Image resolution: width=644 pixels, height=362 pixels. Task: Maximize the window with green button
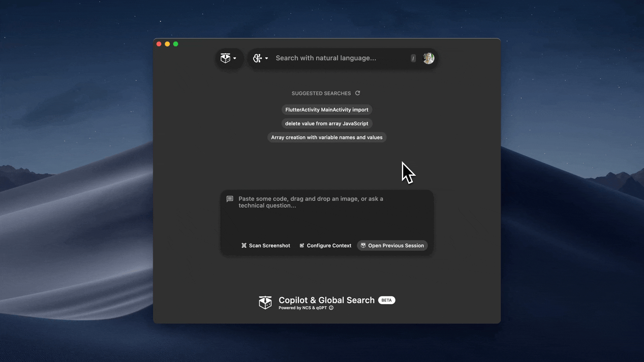click(176, 44)
